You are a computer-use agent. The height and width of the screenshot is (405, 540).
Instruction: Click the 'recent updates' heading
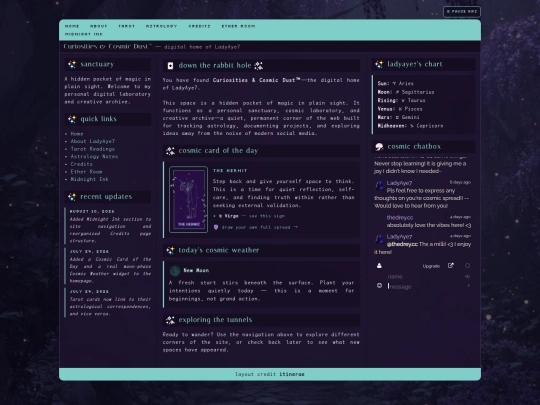[x=106, y=197]
